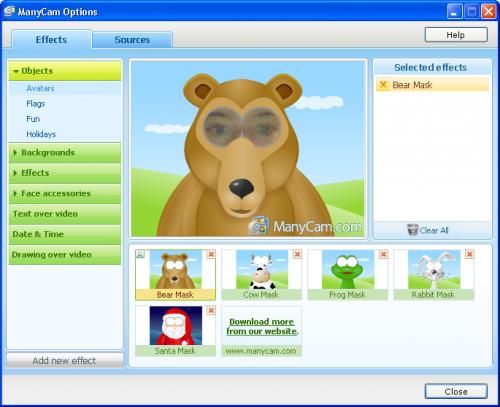Image resolution: width=500 pixels, height=407 pixels.
Task: Select the Effects tab
Action: [x=51, y=40]
